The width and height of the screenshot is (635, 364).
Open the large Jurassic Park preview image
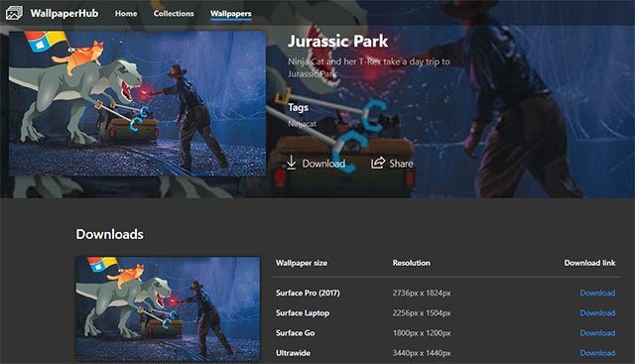click(x=137, y=104)
